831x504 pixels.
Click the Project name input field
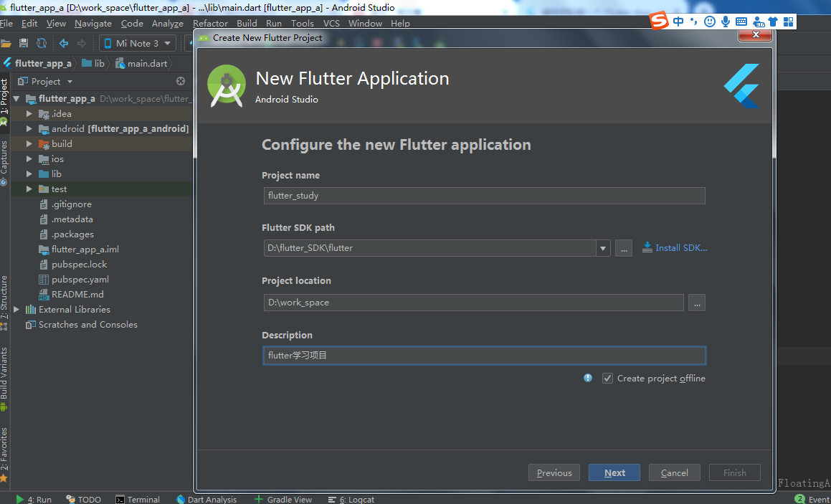click(485, 196)
